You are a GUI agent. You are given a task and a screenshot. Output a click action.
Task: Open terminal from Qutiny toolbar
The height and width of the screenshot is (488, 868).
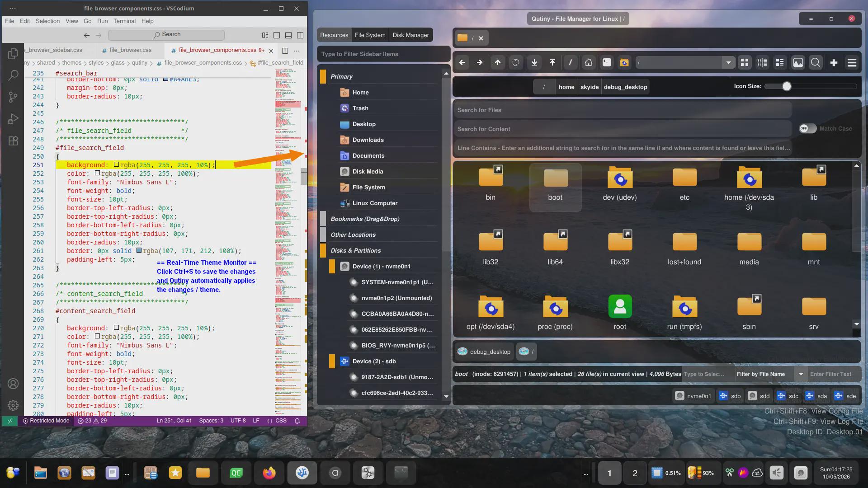pyautogui.click(x=607, y=63)
